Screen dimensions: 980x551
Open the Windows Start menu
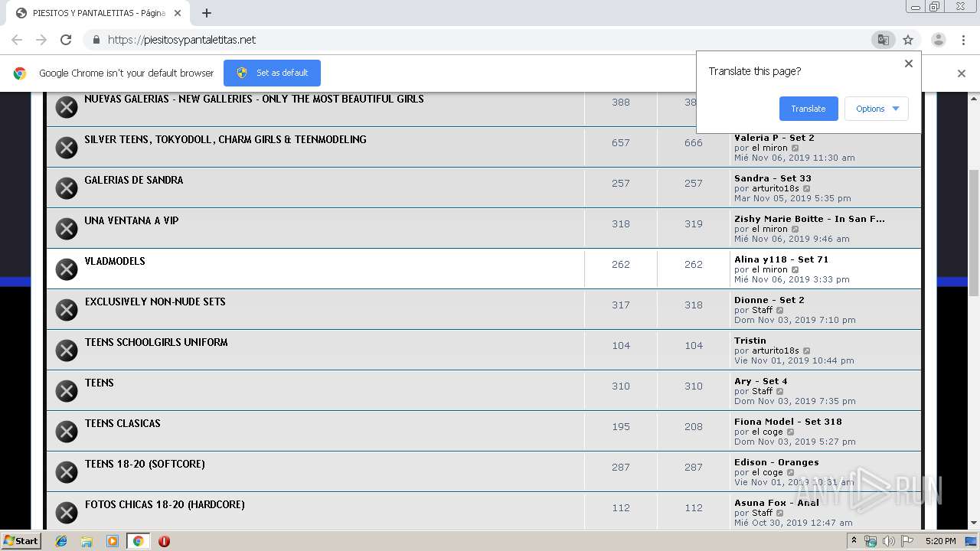(x=21, y=541)
